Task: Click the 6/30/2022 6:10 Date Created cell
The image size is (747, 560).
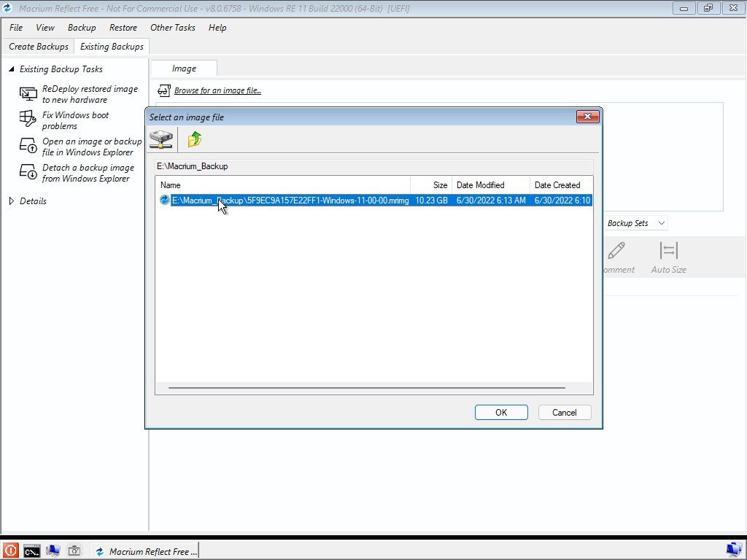Action: pyautogui.click(x=562, y=201)
